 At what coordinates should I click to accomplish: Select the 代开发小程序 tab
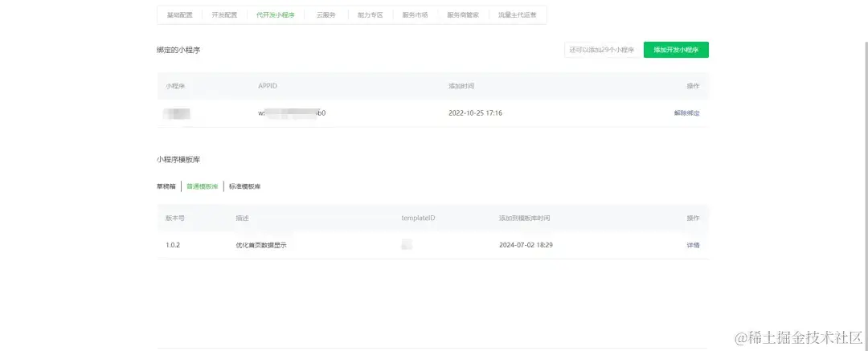276,15
